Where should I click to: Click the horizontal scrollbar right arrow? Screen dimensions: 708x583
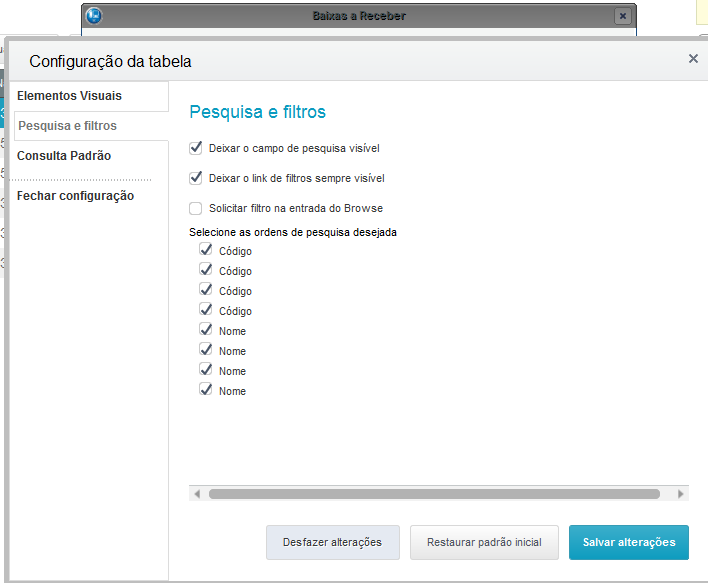681,494
